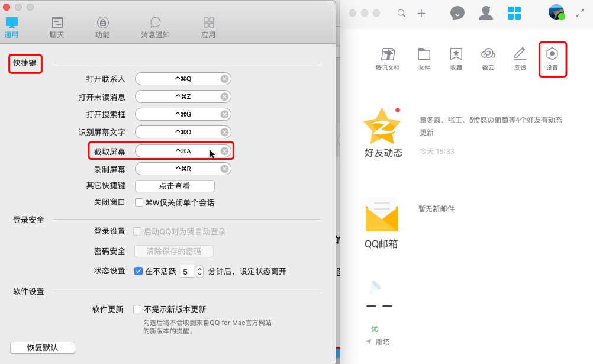
Task: Open the contacts person icon in QQ
Action: coord(486,13)
